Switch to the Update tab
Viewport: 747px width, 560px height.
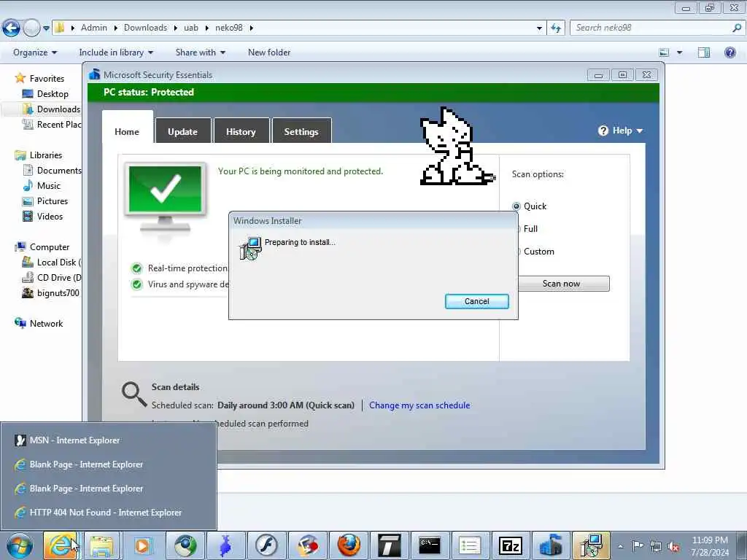[182, 131]
